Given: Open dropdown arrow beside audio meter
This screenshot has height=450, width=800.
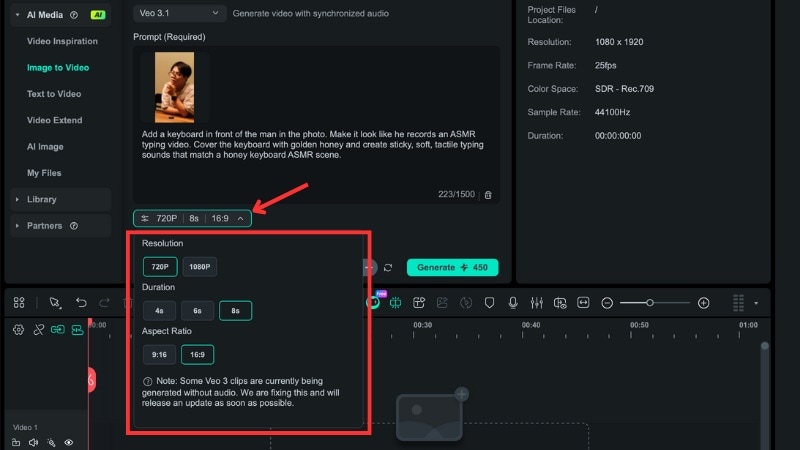Looking at the screenshot, I should click(x=756, y=303).
